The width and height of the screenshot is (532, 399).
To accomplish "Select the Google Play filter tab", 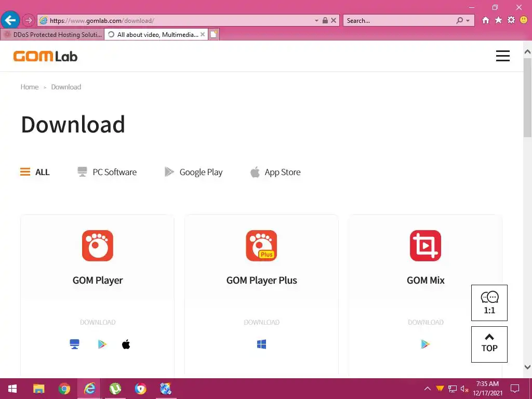I will (x=193, y=172).
